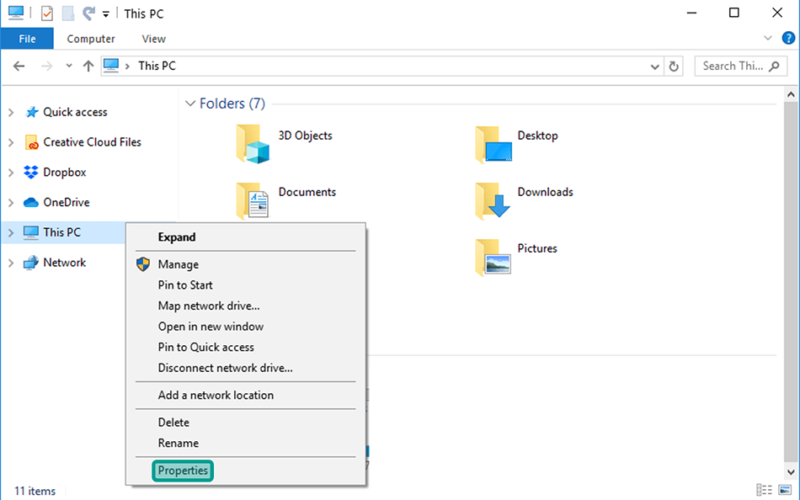800x500 pixels.
Task: Open the File ribbon tab
Action: click(x=27, y=39)
